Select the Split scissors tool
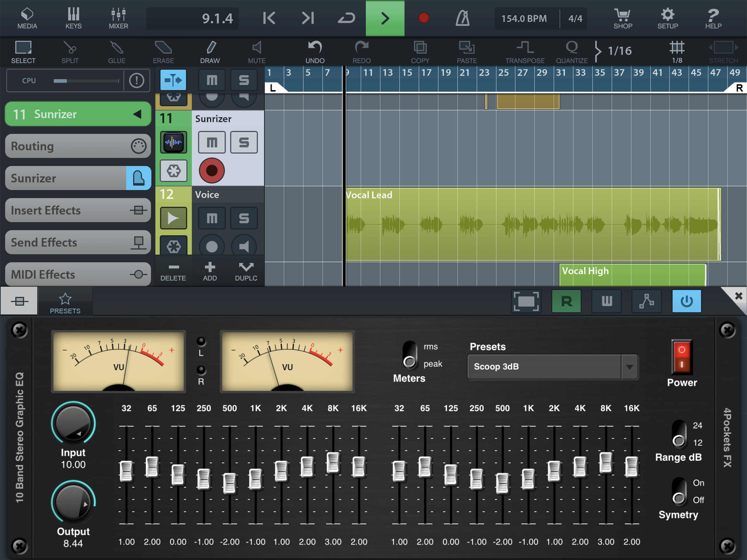This screenshot has height=560, width=747. coord(70,52)
